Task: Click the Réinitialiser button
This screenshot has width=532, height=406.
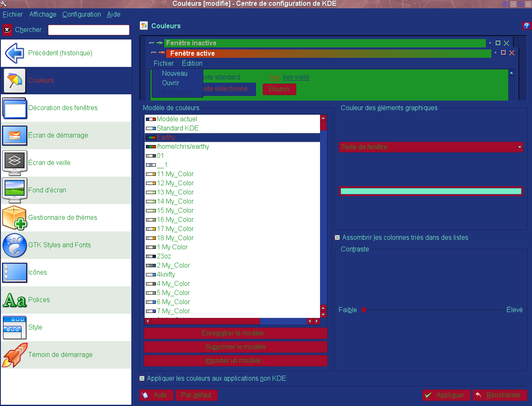Action: 500,395
